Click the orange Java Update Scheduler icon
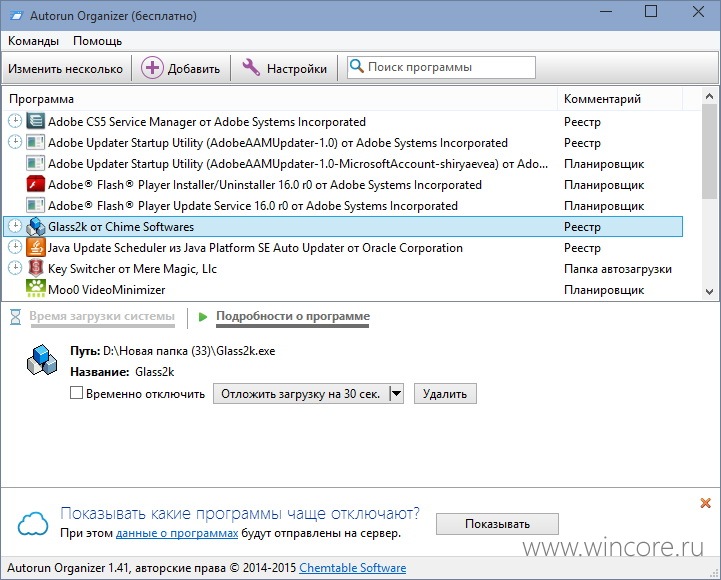 [x=35, y=247]
